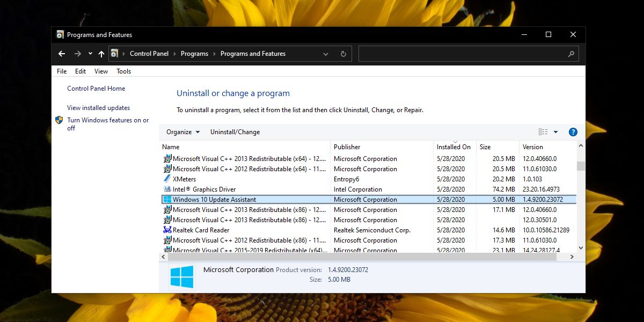Navigate up one level with Up arrow
The height and width of the screenshot is (322, 644).
101,54
